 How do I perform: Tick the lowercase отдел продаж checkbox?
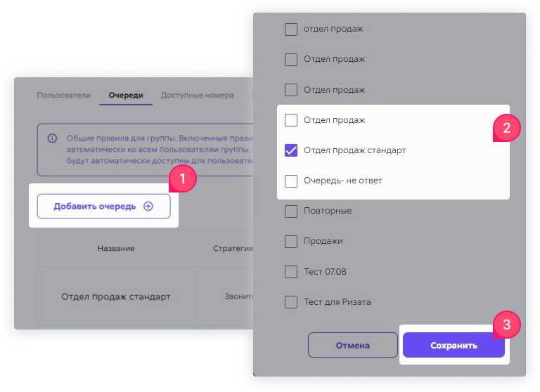pos(291,30)
